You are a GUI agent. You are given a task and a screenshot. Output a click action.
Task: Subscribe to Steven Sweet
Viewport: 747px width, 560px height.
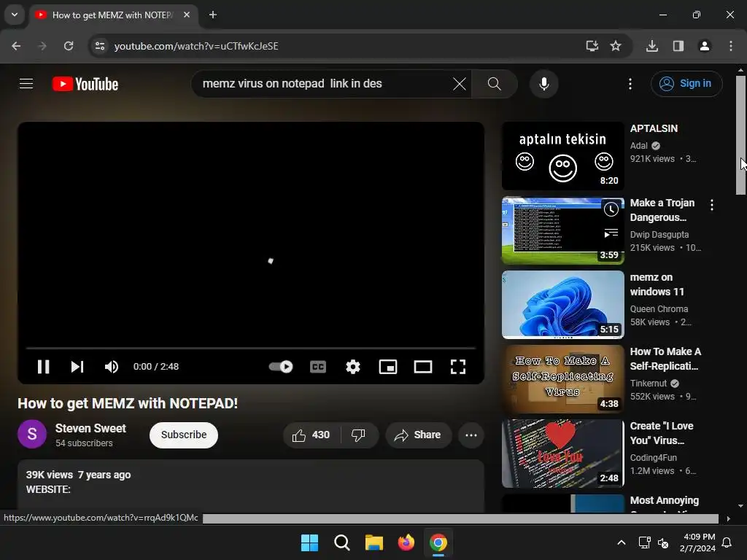[184, 435]
